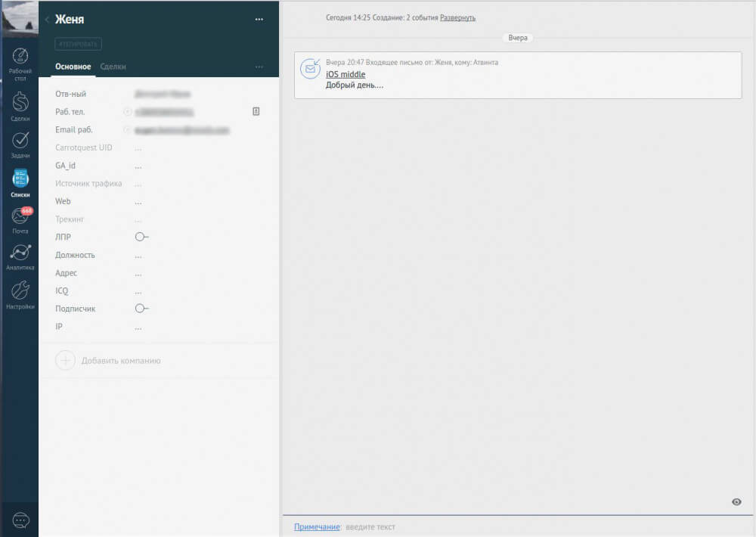This screenshot has height=537, width=756.
Task: Edit the Источник трафика field value
Action: point(138,185)
